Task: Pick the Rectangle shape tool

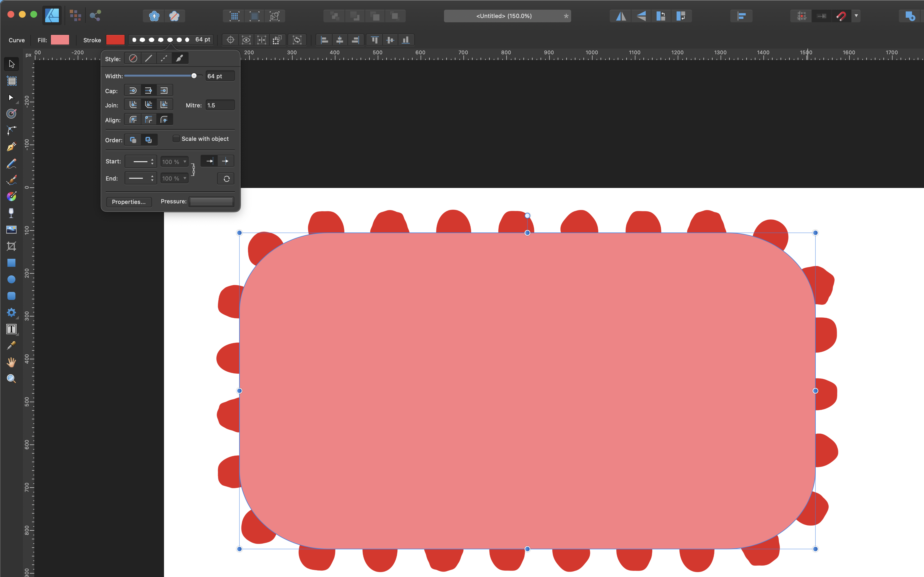Action: tap(11, 263)
